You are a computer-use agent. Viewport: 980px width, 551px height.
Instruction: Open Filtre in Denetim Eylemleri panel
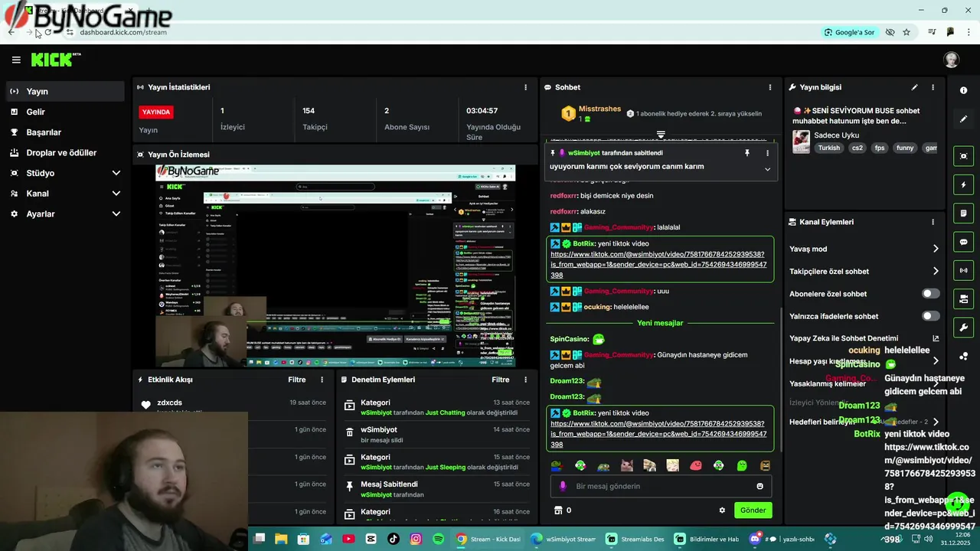pos(501,380)
